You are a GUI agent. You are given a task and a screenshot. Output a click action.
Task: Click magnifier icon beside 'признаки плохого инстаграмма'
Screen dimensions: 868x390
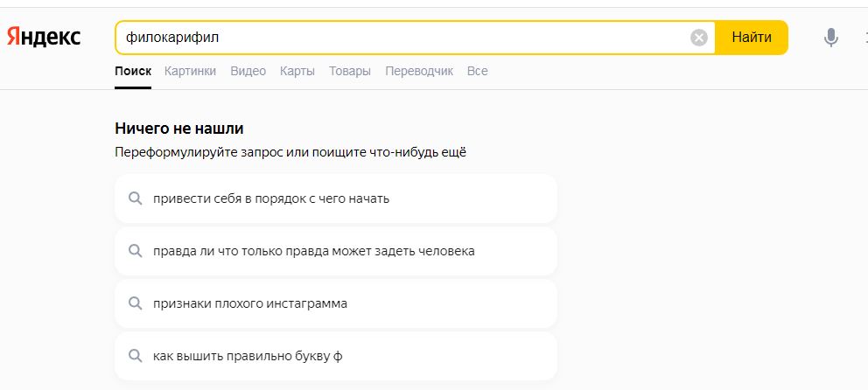click(136, 303)
